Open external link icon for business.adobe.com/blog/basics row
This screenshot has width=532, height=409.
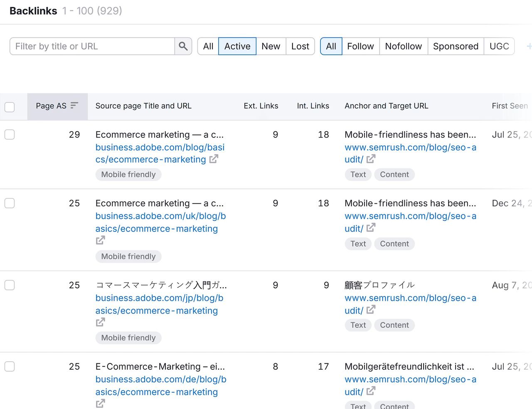[214, 159]
